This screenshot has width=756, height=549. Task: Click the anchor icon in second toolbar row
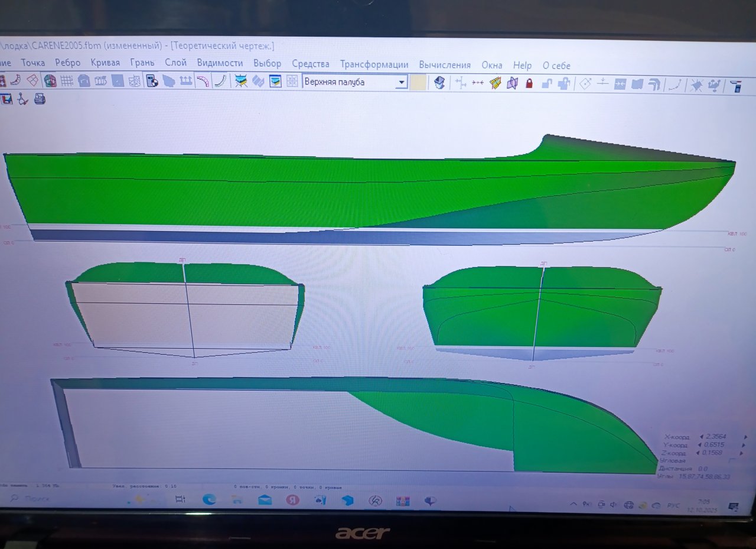pos(22,99)
